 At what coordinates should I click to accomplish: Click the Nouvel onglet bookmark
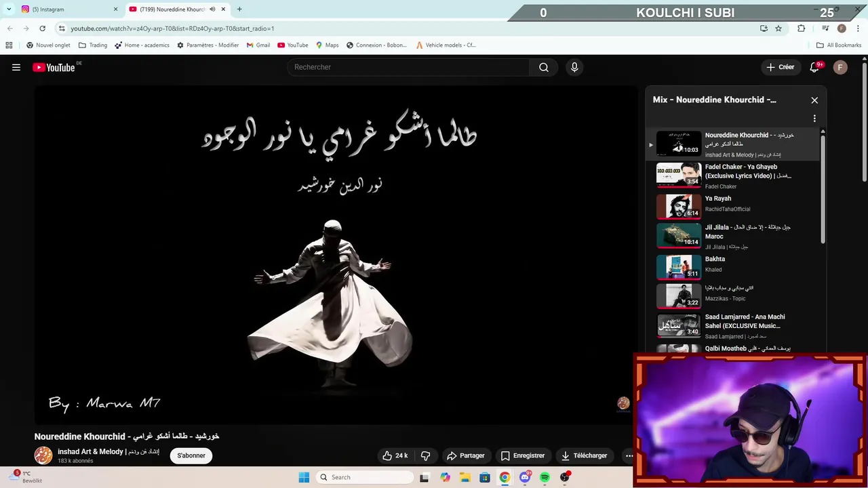tap(48, 45)
